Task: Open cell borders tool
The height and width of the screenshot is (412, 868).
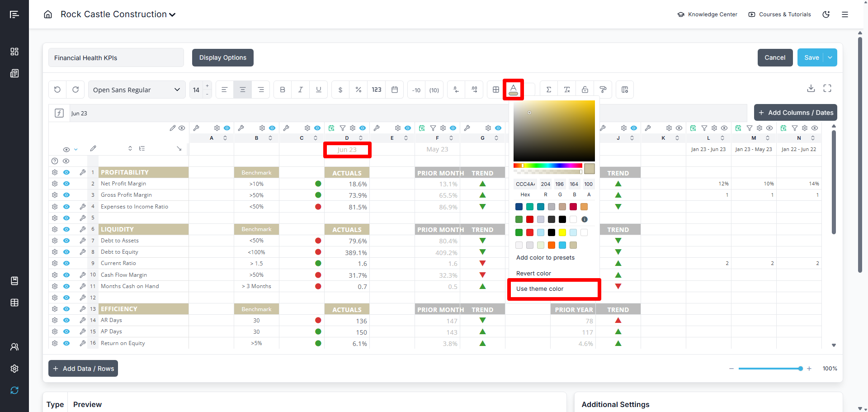Action: click(x=496, y=90)
